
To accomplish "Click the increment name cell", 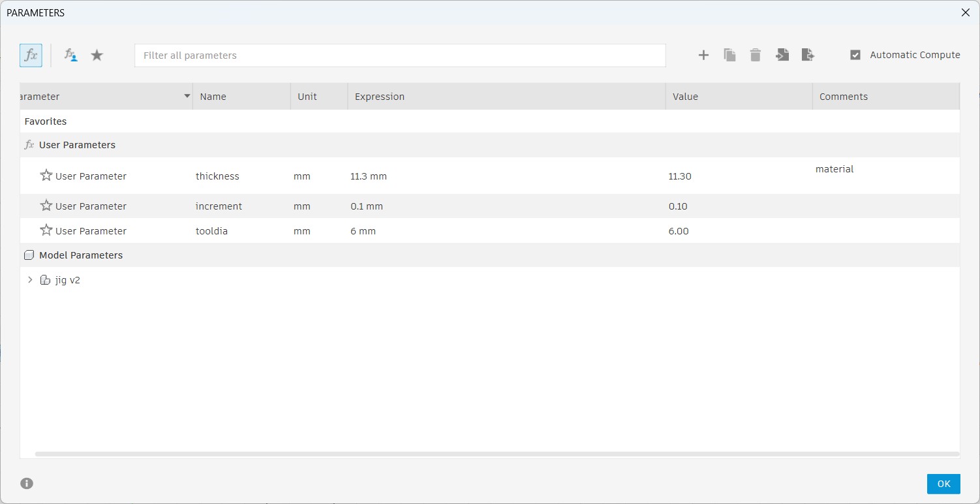I will click(219, 206).
